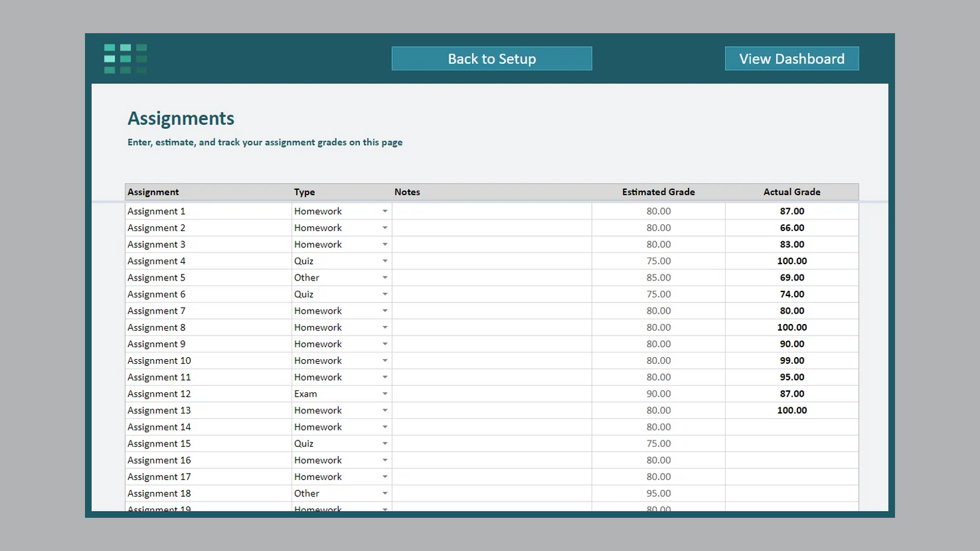The width and height of the screenshot is (980, 551).
Task: Open the View Dashboard page
Action: [x=791, y=59]
